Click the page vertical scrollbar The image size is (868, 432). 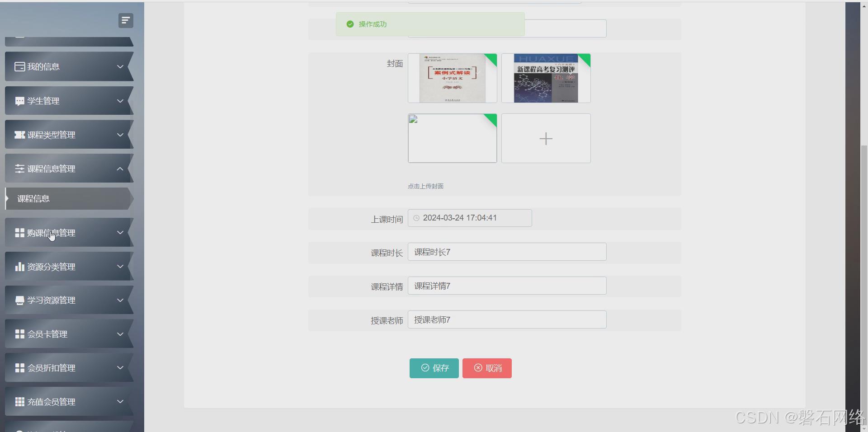point(864,285)
